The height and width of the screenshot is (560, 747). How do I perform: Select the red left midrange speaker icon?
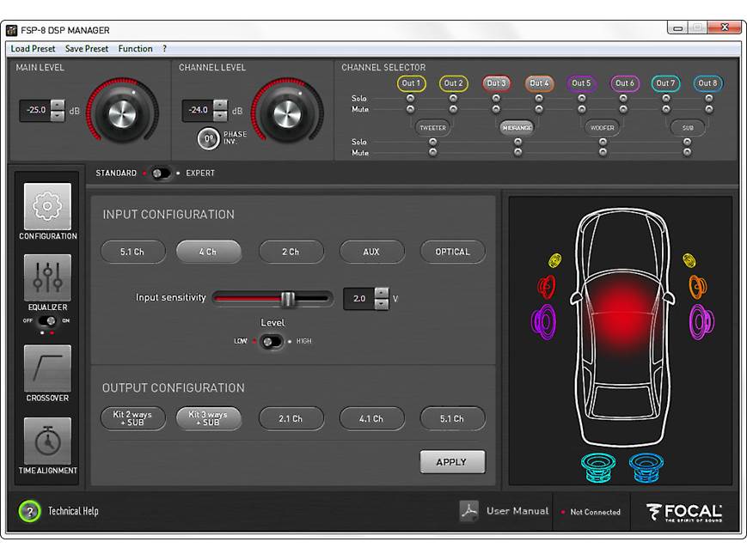(x=547, y=287)
